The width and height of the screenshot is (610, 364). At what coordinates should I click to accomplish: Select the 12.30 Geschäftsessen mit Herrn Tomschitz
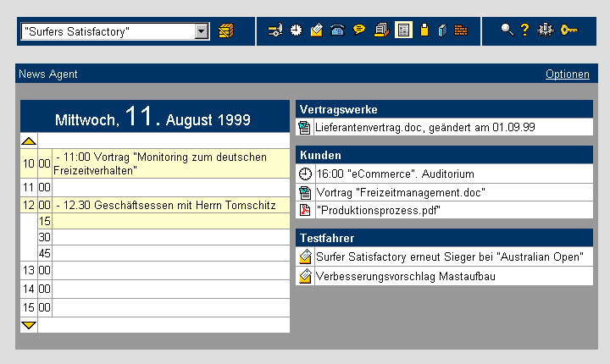pos(171,206)
